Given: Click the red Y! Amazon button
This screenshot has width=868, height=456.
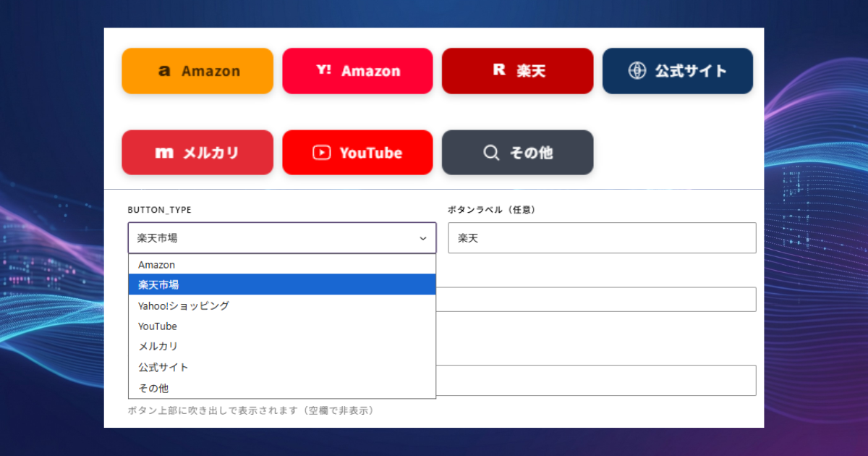Looking at the screenshot, I should pyautogui.click(x=357, y=71).
